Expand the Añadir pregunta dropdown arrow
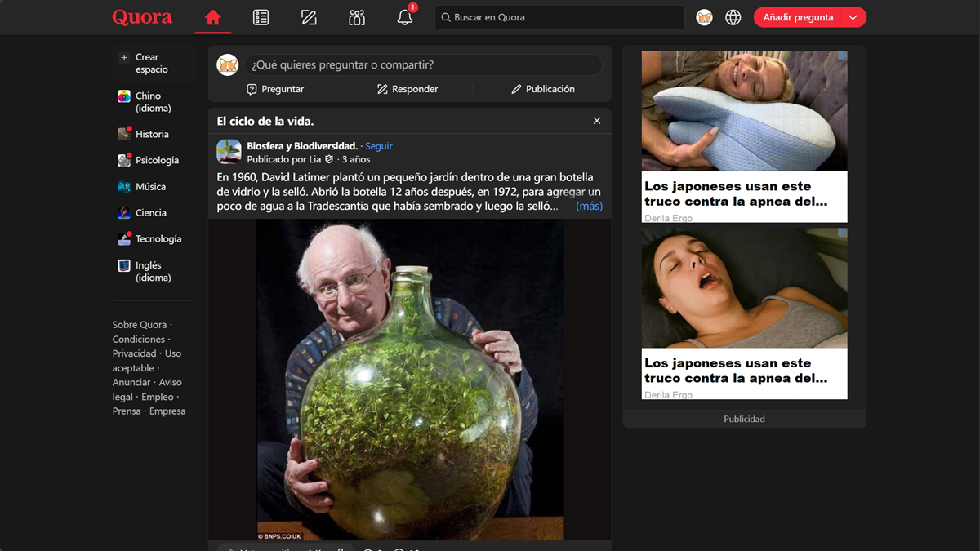The image size is (980, 551). (853, 17)
